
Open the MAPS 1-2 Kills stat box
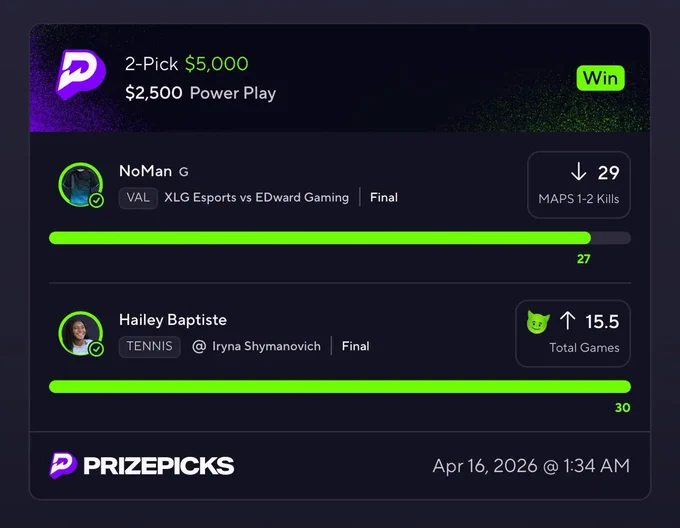tap(579, 185)
